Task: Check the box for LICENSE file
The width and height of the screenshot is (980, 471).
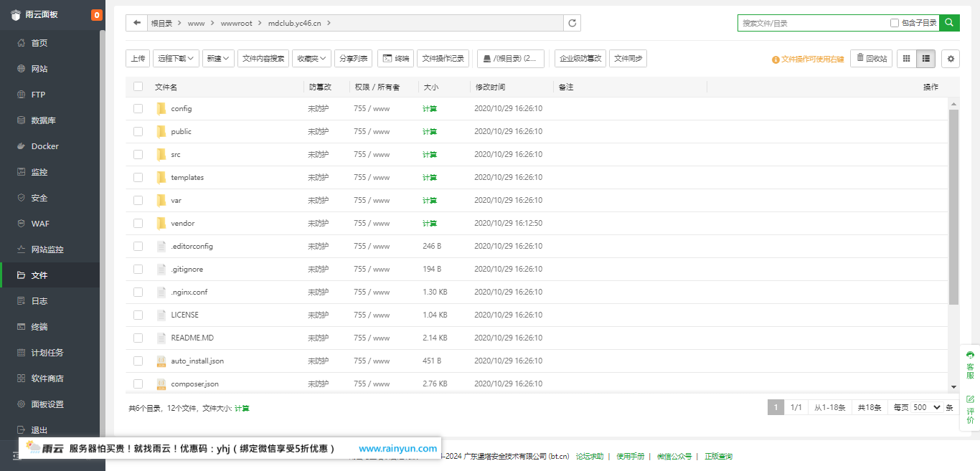Action: (x=138, y=315)
